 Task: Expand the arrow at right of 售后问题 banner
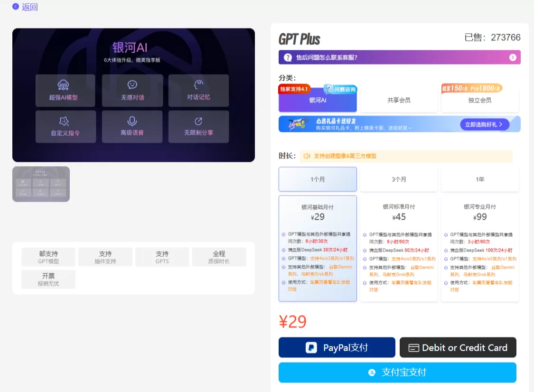coord(513,57)
